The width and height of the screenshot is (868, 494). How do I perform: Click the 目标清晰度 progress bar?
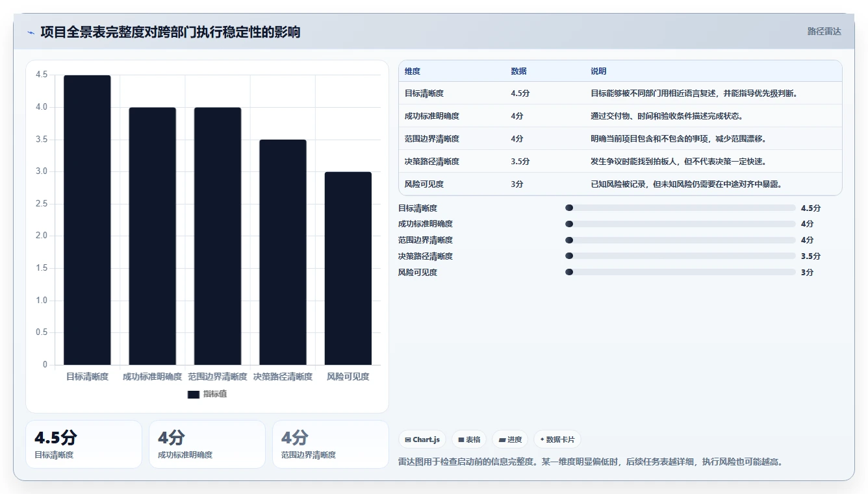[680, 208]
